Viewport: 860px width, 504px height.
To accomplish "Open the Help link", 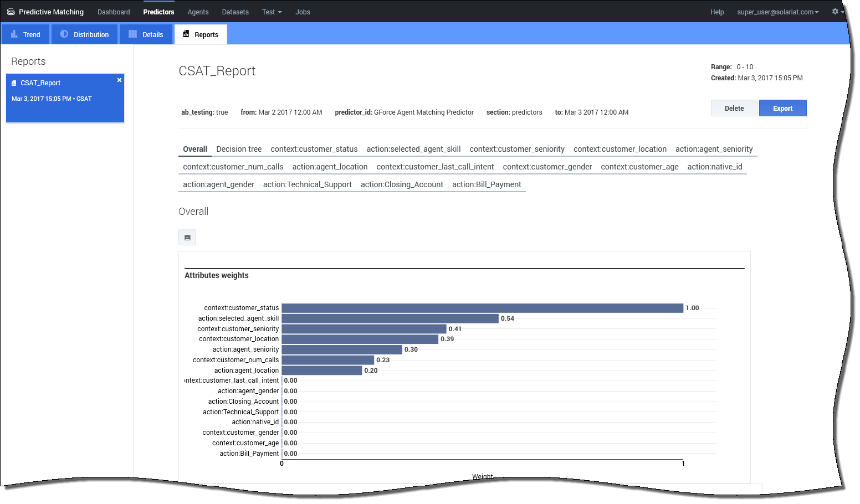I will 717,12.
